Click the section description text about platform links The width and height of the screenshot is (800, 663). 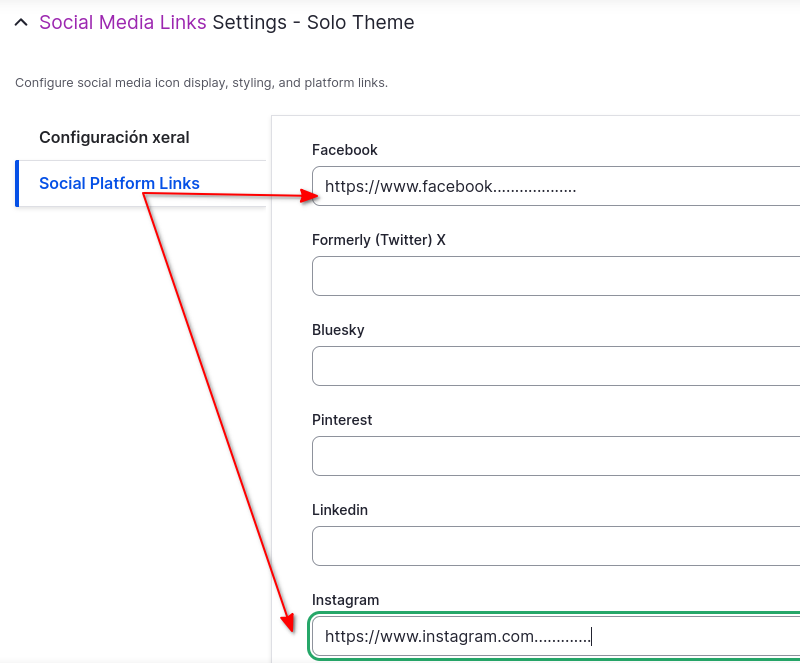[201, 82]
